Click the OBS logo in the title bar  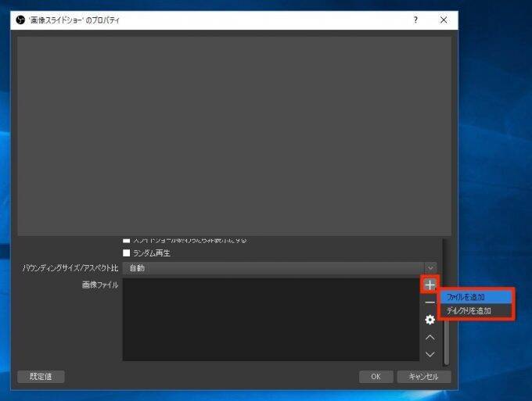coord(20,20)
